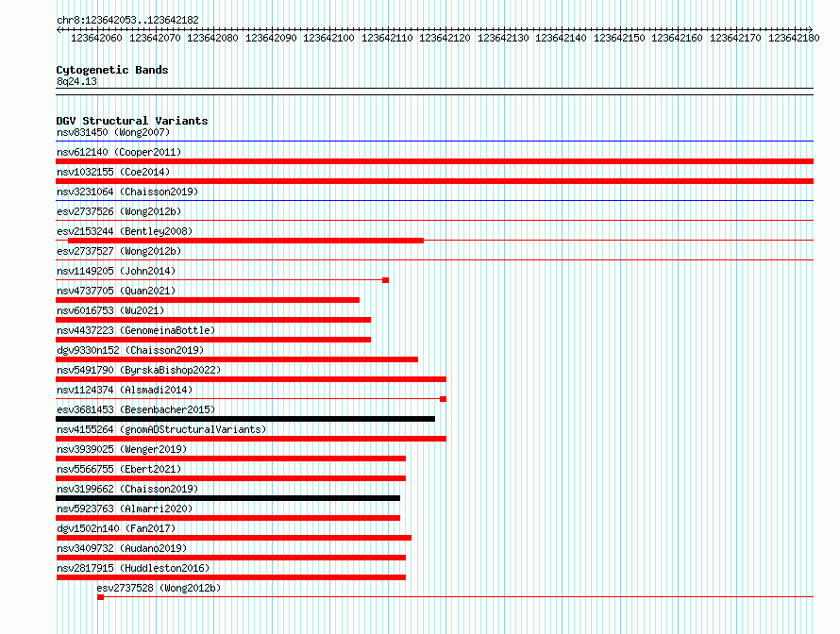Click the thin red line of esv2737526
840x634 pixels.
click(x=434, y=221)
